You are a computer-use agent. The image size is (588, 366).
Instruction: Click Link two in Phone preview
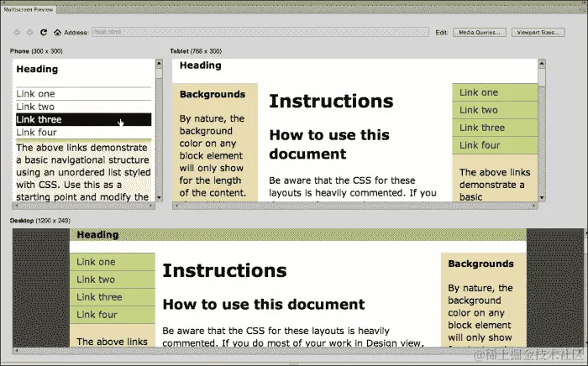(x=83, y=107)
